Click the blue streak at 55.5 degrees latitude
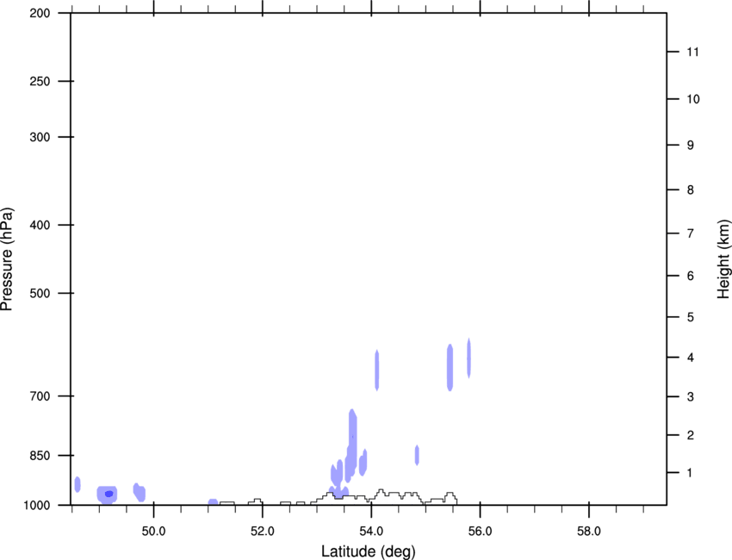 point(450,367)
